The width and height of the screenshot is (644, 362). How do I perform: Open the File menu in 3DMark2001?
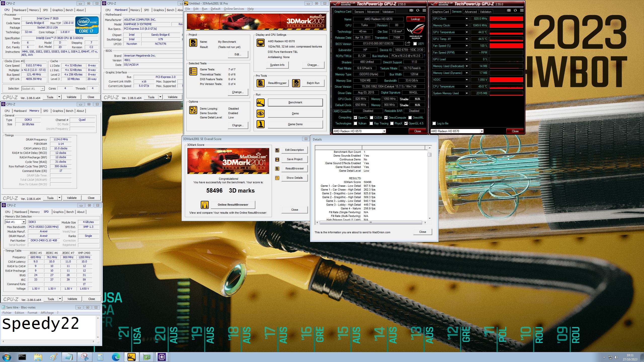pos(188,9)
